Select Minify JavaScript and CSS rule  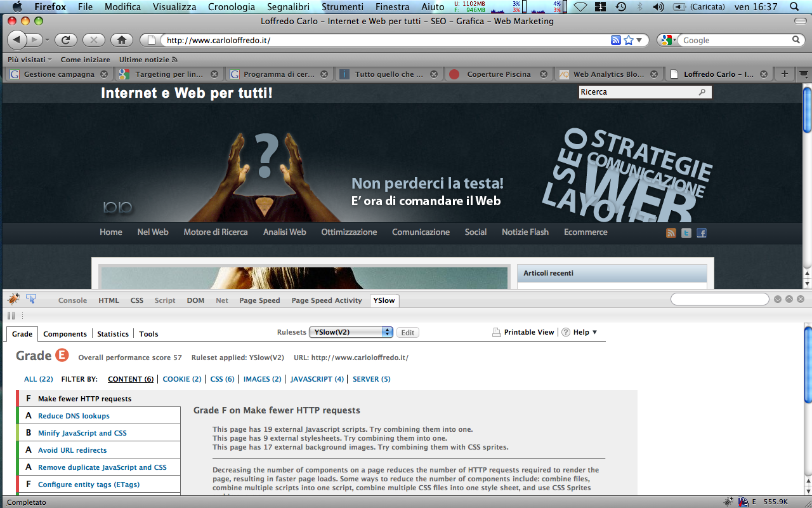99,433
